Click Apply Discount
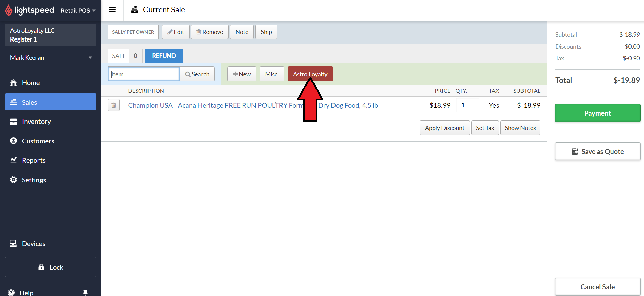The image size is (644, 296). 445,128
